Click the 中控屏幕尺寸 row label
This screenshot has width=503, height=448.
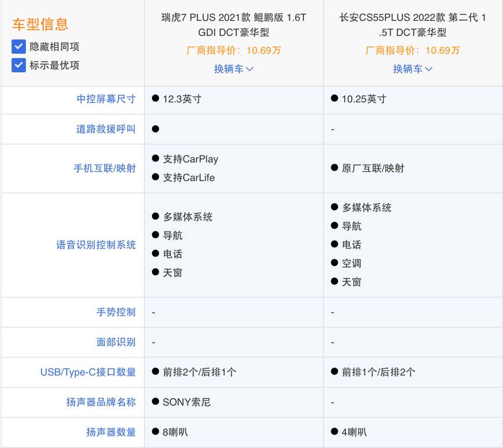pyautogui.click(x=106, y=99)
